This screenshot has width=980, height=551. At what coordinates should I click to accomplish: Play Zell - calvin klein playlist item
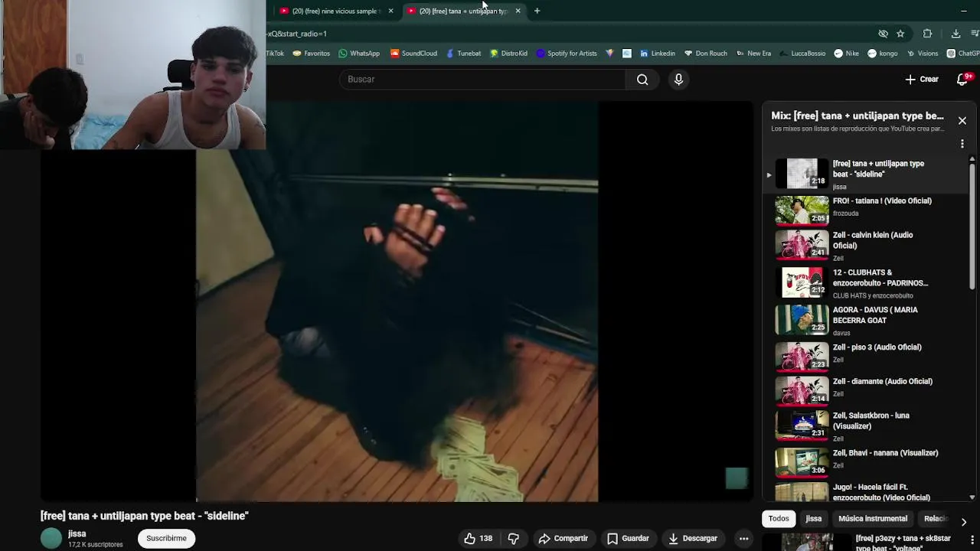tap(867, 246)
